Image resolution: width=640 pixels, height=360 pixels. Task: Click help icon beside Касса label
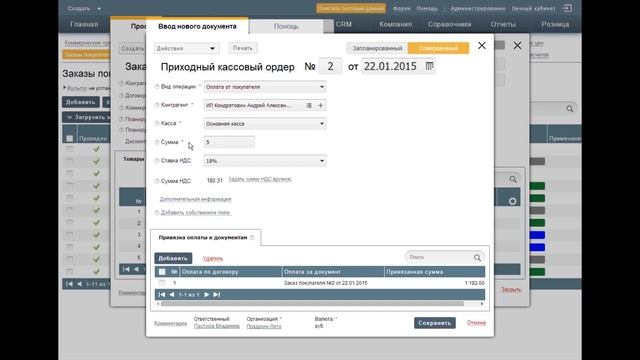(157, 124)
